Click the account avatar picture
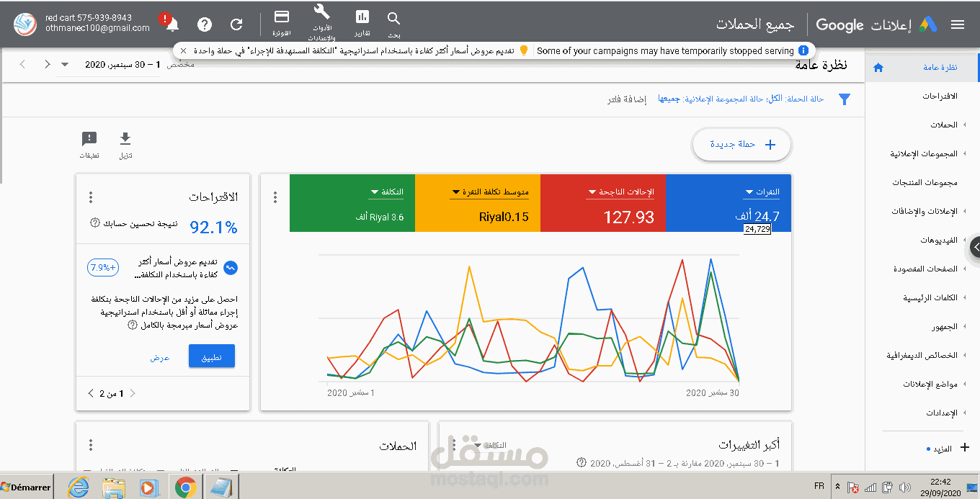Image resolution: width=980 pixels, height=499 pixels. [x=24, y=24]
